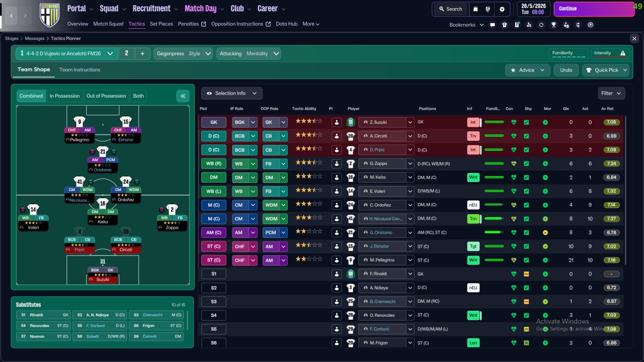
Task: Click the sharpness check mark for M. Pellegrino
Action: coord(526,260)
